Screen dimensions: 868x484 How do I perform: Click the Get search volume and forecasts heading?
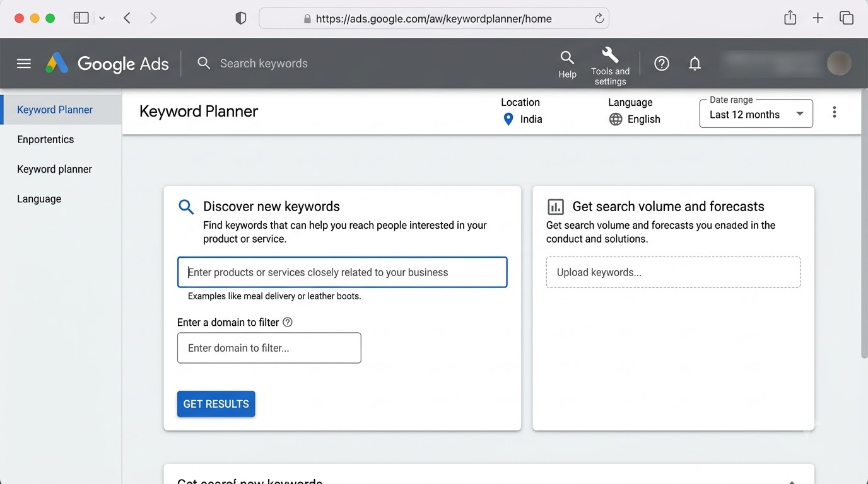coord(668,207)
